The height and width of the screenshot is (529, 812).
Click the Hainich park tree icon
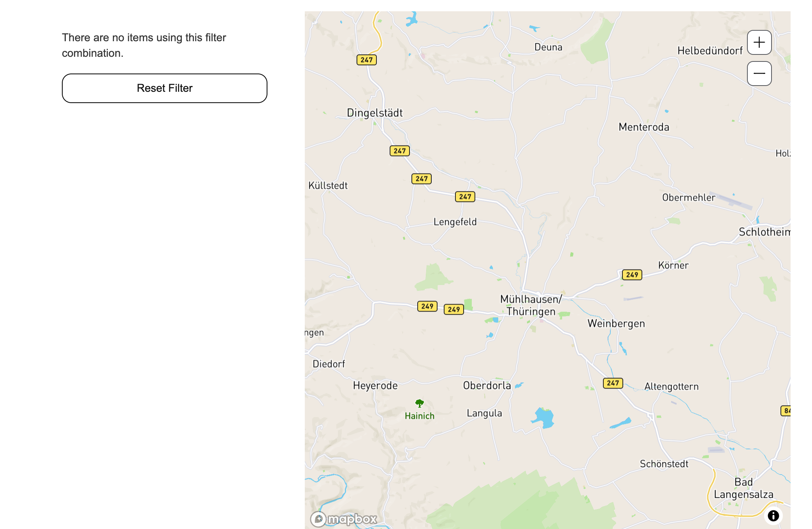pyautogui.click(x=419, y=403)
